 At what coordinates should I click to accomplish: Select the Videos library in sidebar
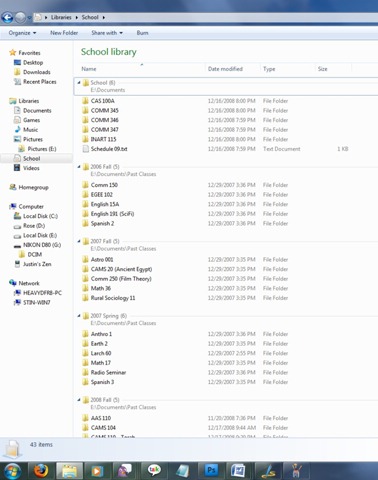[31, 168]
